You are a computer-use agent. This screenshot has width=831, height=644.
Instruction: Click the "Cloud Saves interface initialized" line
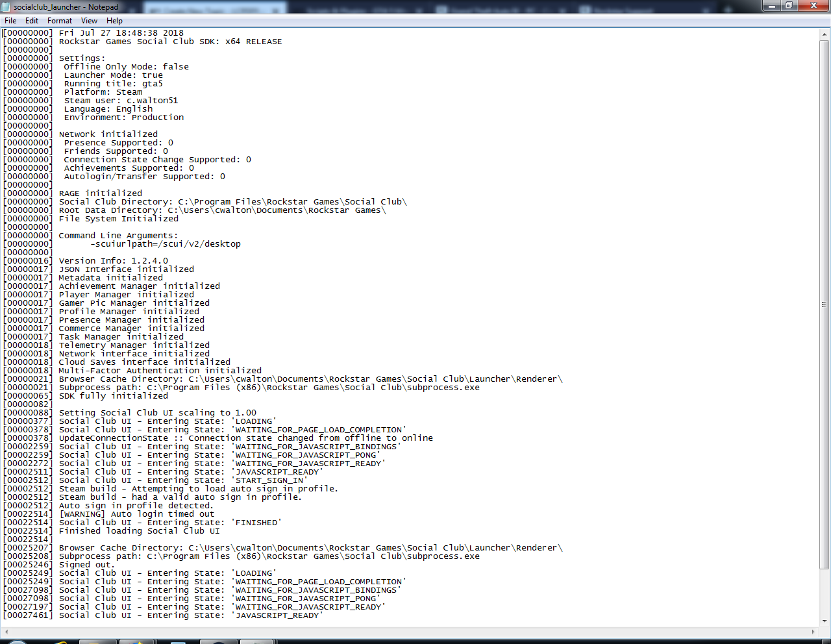tap(145, 362)
